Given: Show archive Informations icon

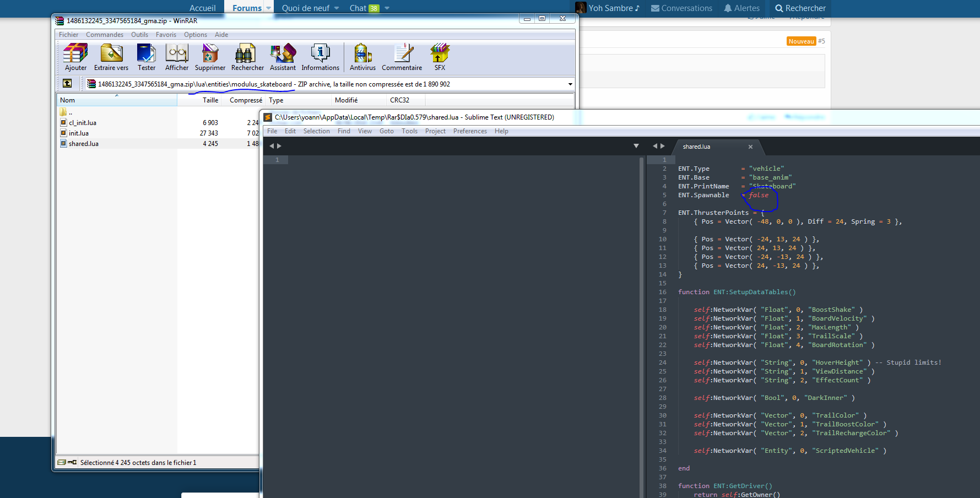Looking at the screenshot, I should (320, 57).
